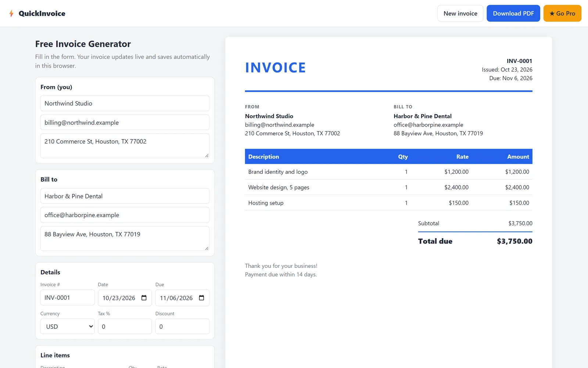Open the Due date calendar picker icon
Viewport: 588px width, 368px height.
click(x=201, y=298)
